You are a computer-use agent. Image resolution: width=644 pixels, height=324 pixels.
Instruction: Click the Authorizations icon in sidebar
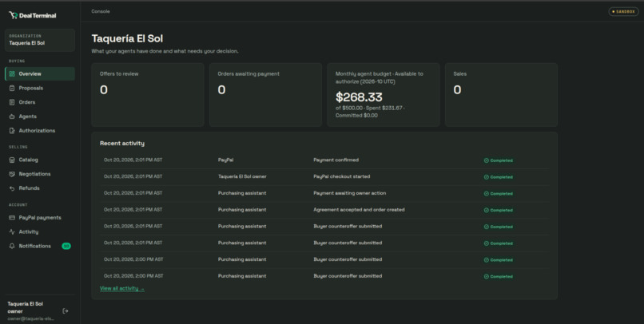[x=12, y=130]
